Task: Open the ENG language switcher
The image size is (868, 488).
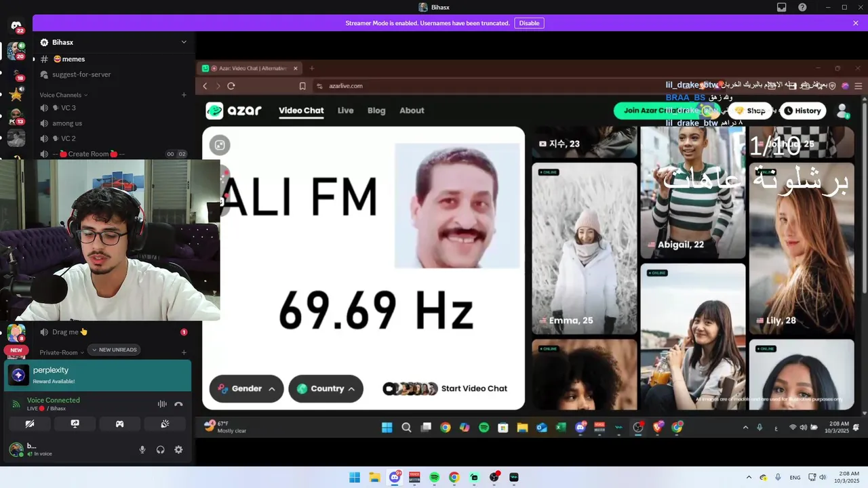Action: 795,477
